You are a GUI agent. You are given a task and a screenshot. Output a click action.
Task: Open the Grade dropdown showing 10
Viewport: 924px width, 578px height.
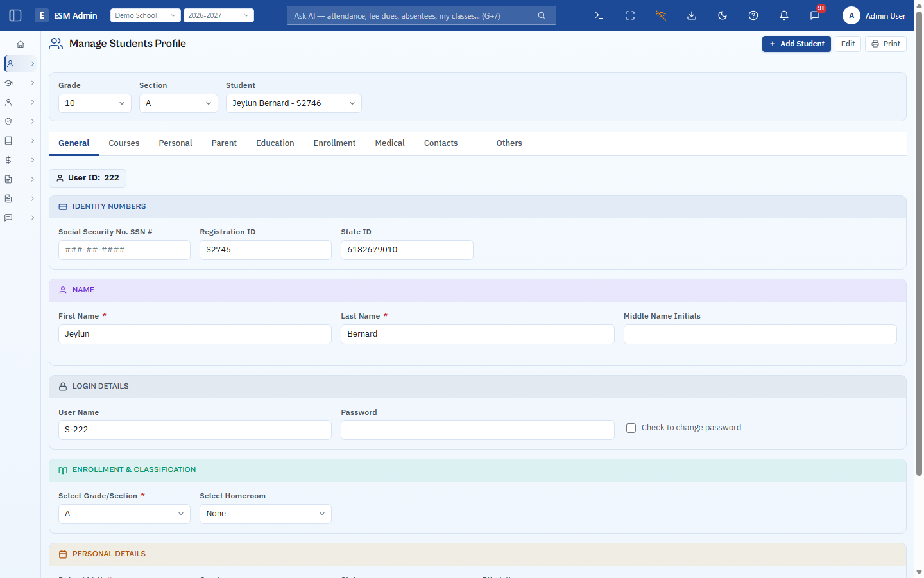point(95,103)
